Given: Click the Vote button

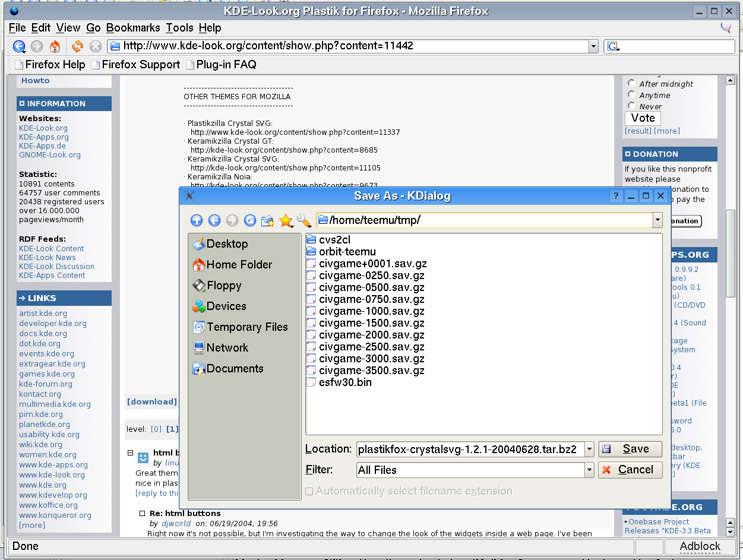Looking at the screenshot, I should pos(643,118).
